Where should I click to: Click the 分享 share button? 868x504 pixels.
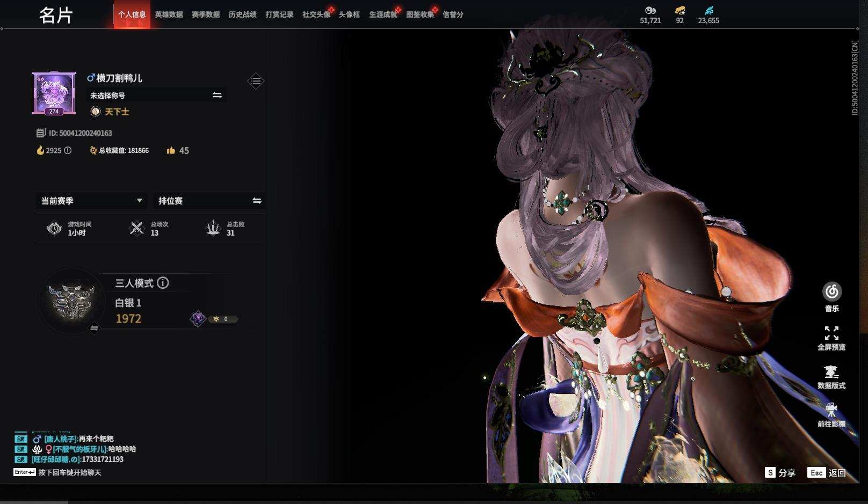[780, 472]
